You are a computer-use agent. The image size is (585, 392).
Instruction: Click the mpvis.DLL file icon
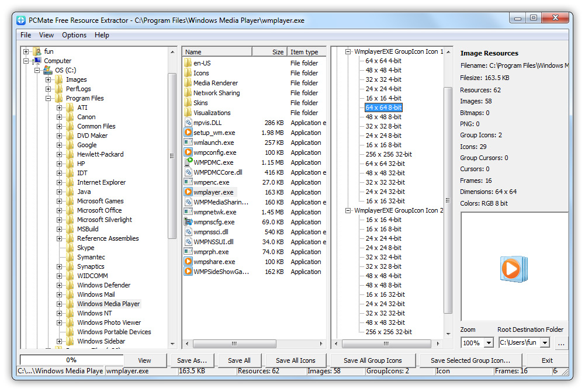pos(188,122)
